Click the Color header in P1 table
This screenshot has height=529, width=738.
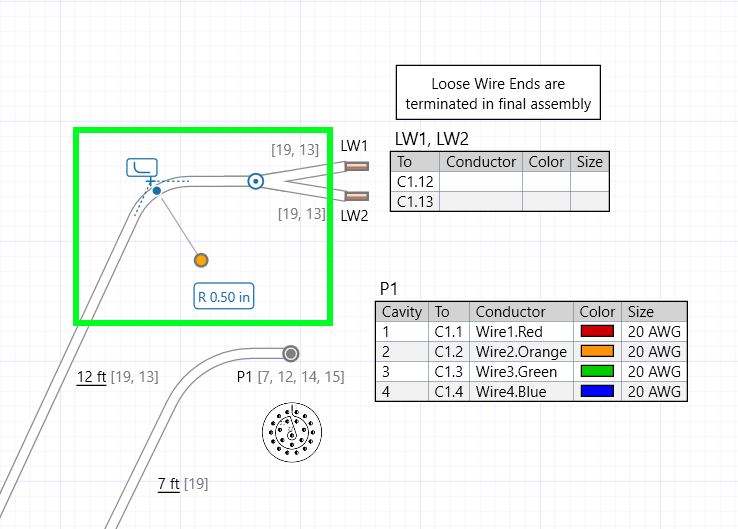point(597,312)
